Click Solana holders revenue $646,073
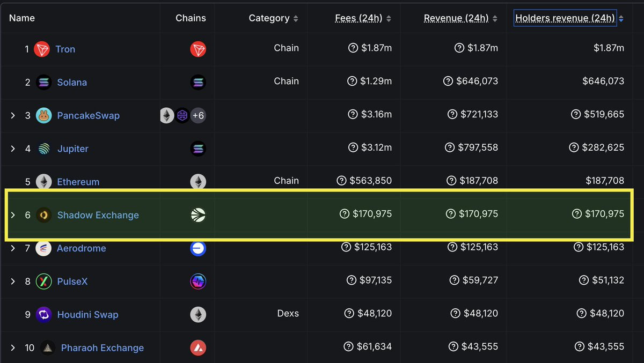 [603, 82]
